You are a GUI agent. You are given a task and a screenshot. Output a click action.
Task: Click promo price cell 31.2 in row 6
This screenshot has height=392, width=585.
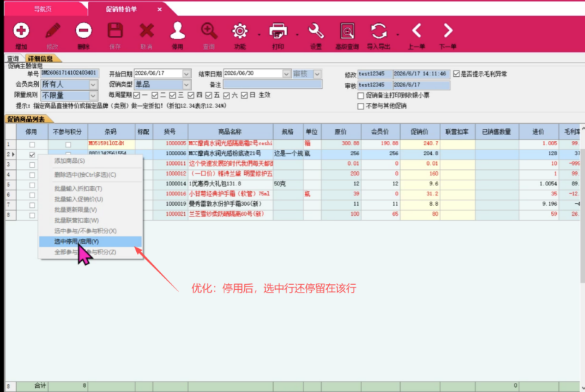point(420,194)
